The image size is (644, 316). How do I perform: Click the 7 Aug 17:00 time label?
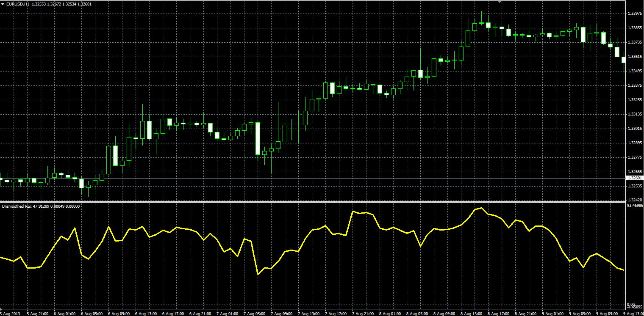point(336,313)
